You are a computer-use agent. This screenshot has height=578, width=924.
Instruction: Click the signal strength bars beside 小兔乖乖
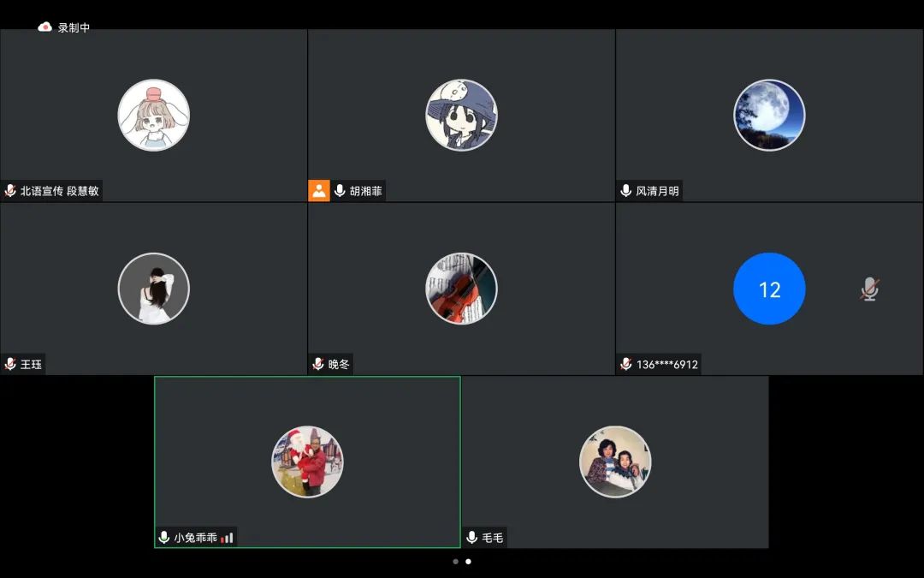tap(227, 538)
